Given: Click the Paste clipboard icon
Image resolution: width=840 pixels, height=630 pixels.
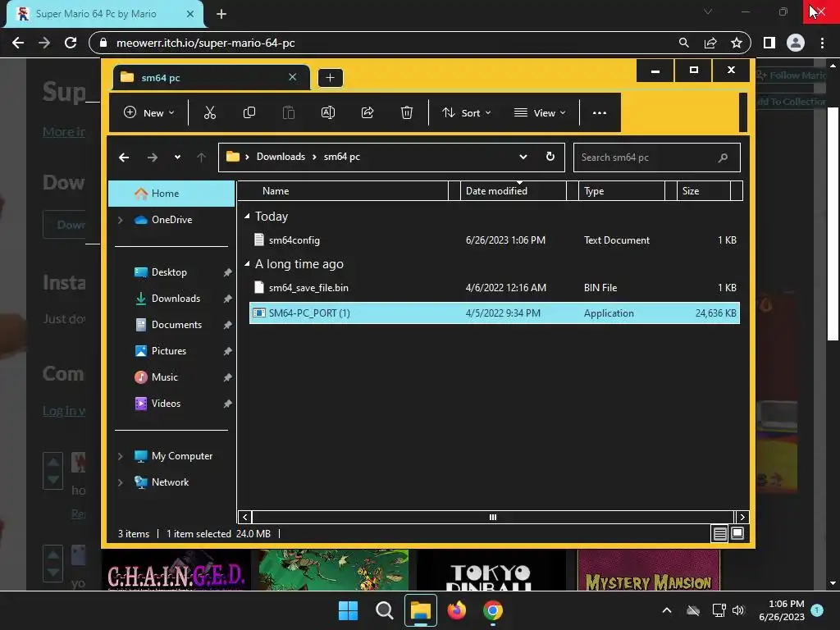Looking at the screenshot, I should click(289, 112).
